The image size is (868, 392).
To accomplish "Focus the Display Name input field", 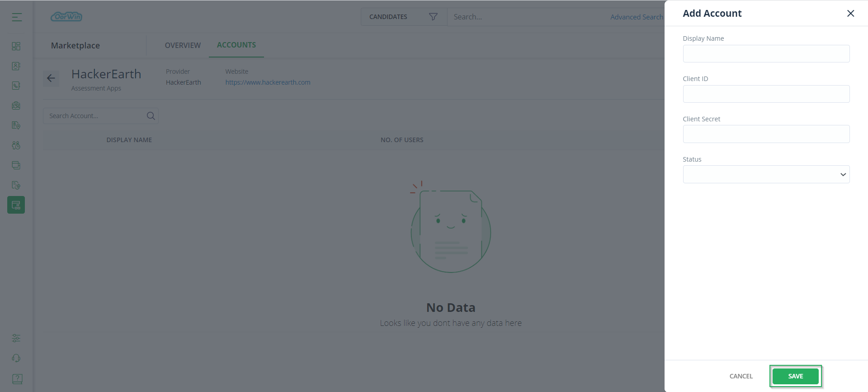I will point(766,53).
